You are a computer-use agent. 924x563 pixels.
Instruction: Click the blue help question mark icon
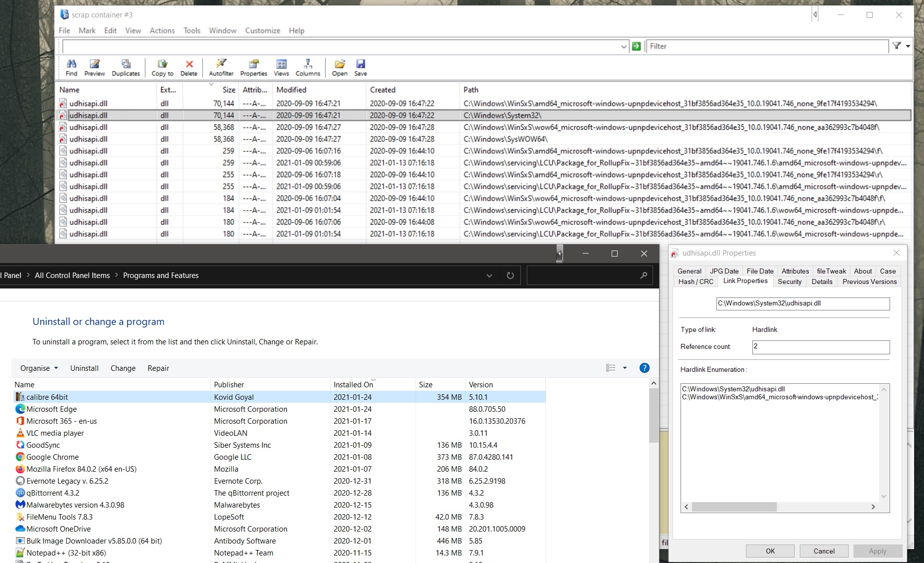click(645, 368)
